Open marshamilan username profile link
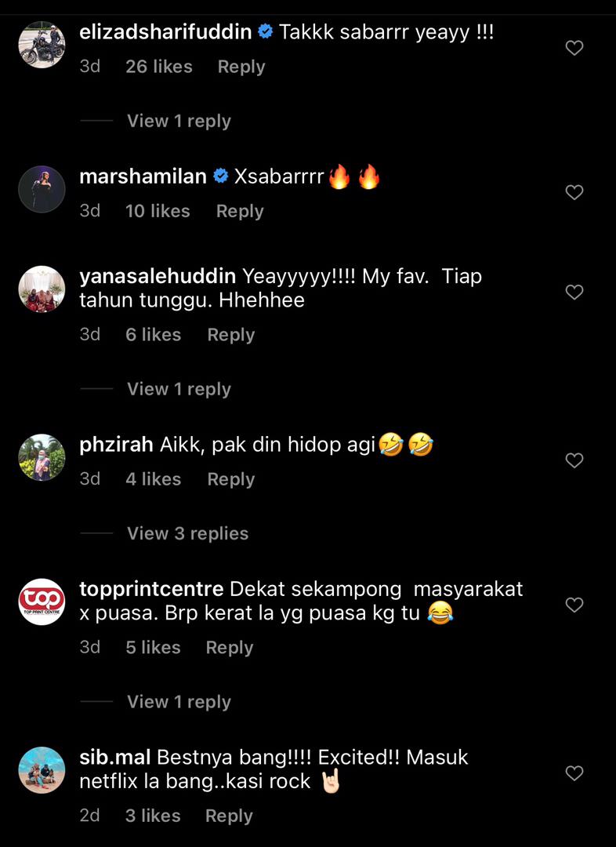Viewport: 616px width, 847px height. (143, 176)
